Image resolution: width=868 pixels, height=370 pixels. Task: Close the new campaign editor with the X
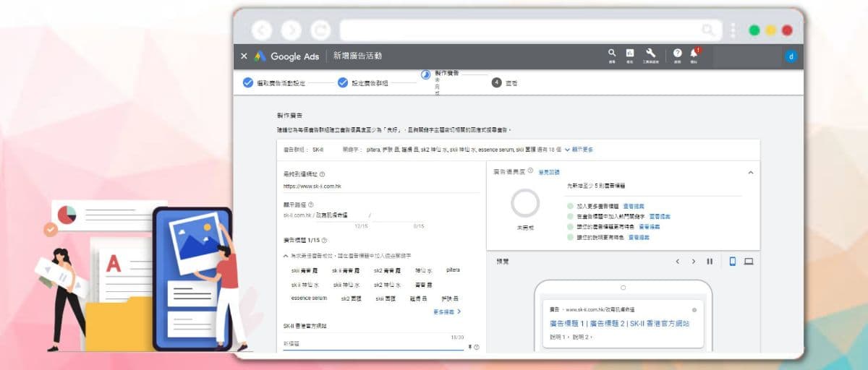(x=244, y=56)
